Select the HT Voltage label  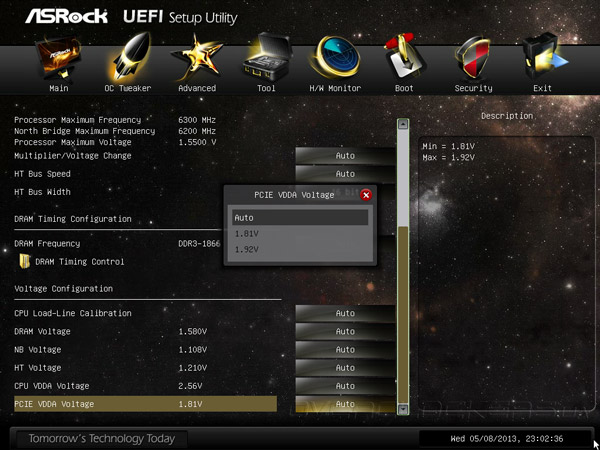coord(38,368)
